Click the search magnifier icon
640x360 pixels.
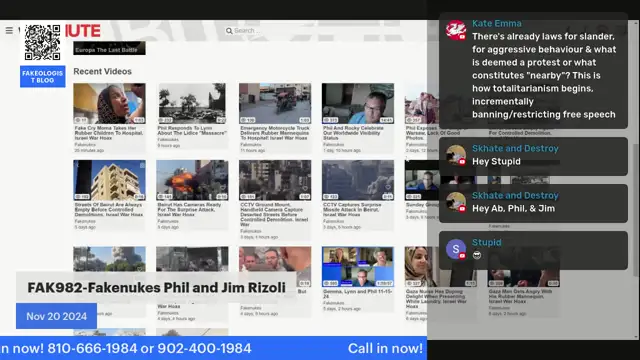point(229,31)
